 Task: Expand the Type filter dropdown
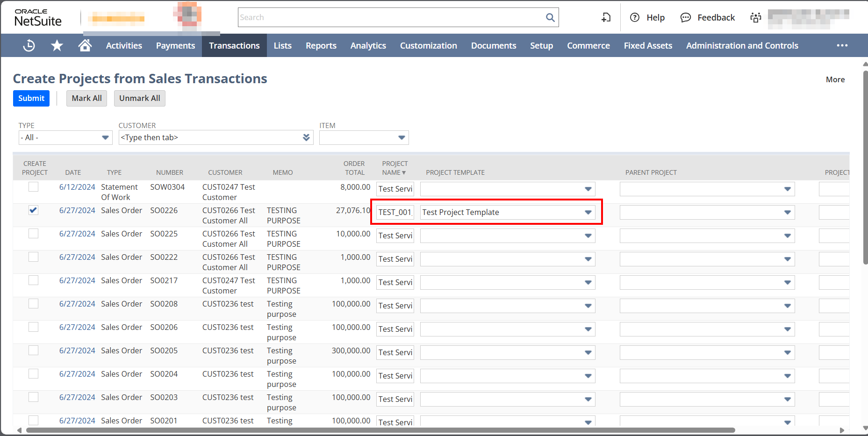[x=105, y=137]
